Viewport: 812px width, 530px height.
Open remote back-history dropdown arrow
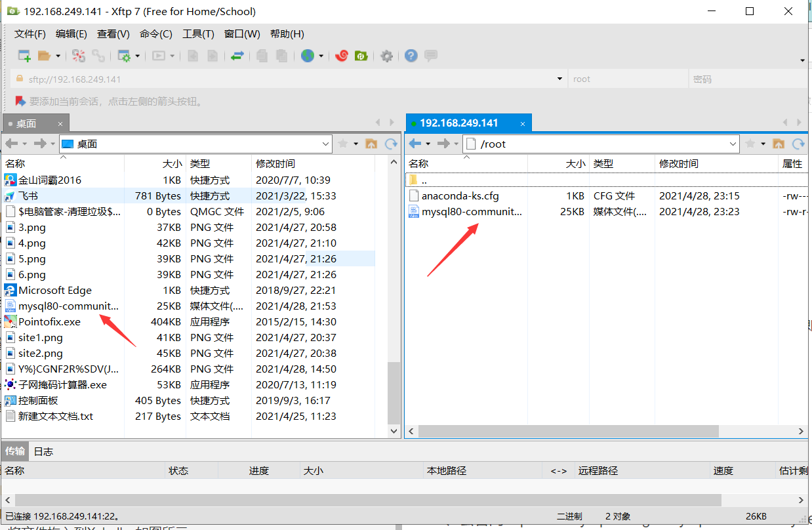tap(428, 144)
